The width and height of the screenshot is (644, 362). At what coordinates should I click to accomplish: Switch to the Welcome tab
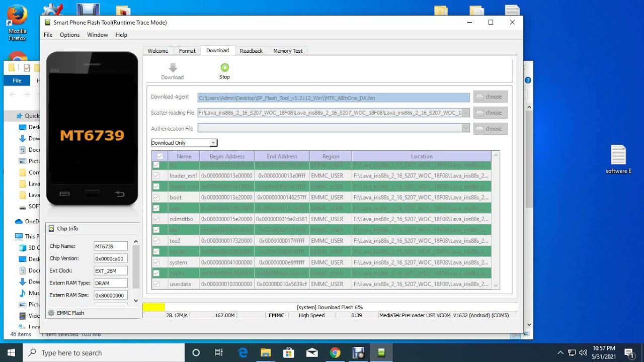pyautogui.click(x=157, y=51)
